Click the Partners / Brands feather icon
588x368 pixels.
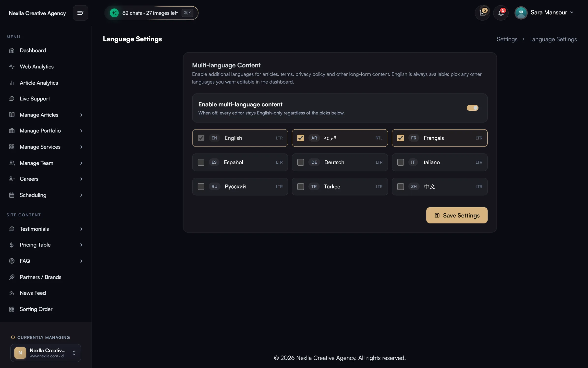(12, 277)
